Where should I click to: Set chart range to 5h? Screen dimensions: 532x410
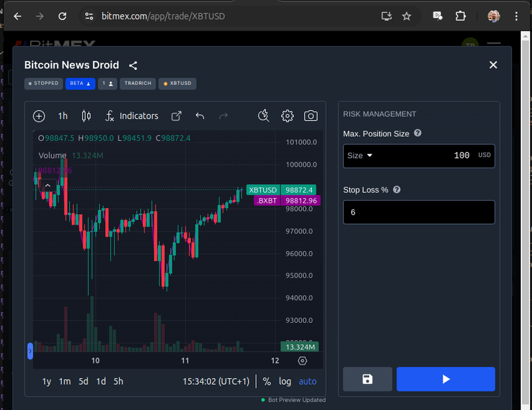[x=118, y=382]
